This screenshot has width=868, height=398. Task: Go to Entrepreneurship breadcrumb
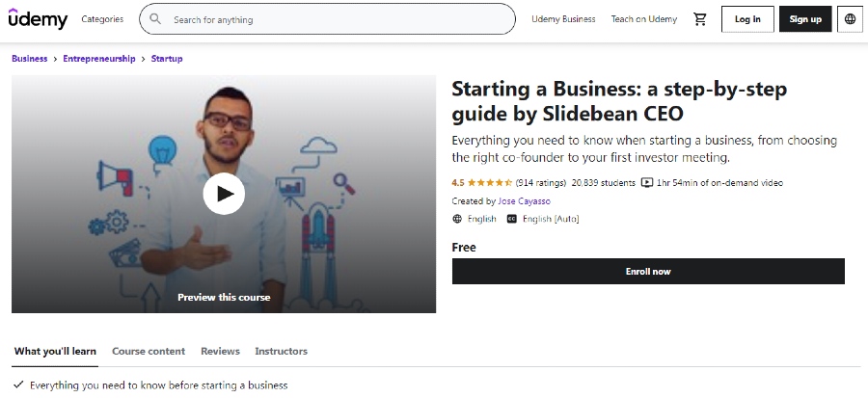pyautogui.click(x=99, y=59)
